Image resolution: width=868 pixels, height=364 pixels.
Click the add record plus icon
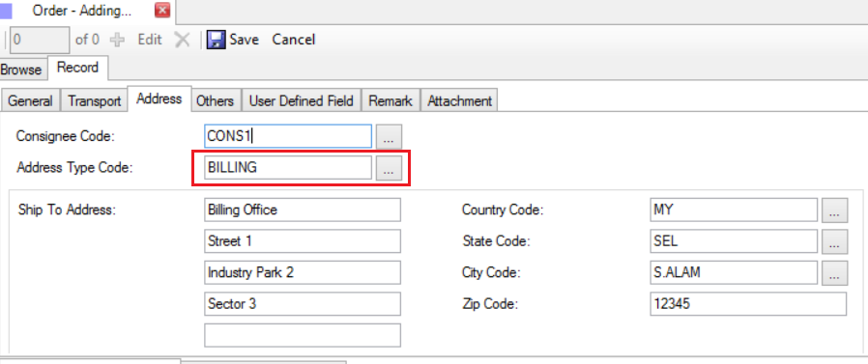pos(117,40)
